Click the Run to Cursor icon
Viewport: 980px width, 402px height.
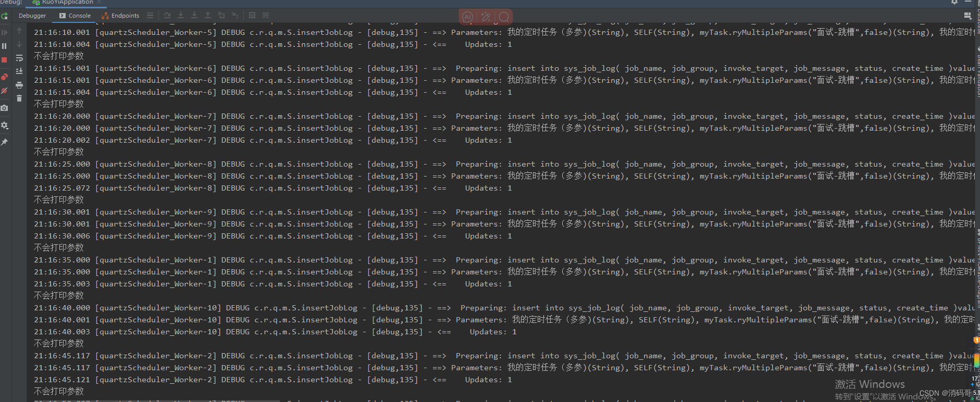235,16
